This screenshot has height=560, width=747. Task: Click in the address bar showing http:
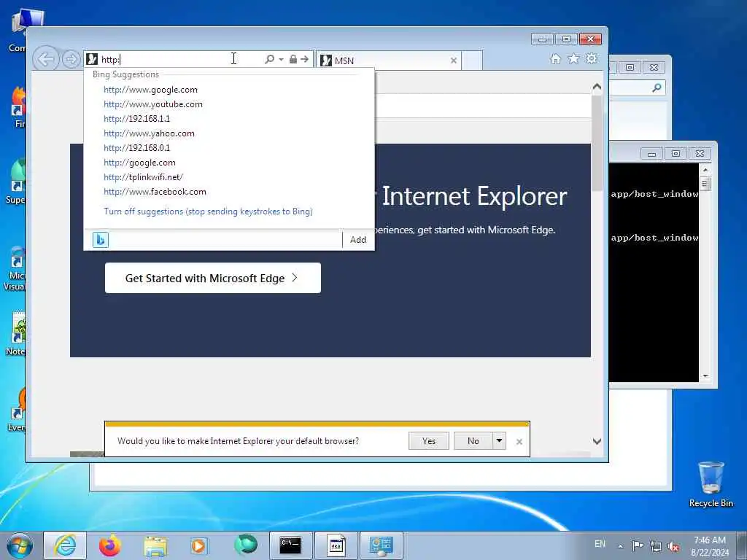174,60
